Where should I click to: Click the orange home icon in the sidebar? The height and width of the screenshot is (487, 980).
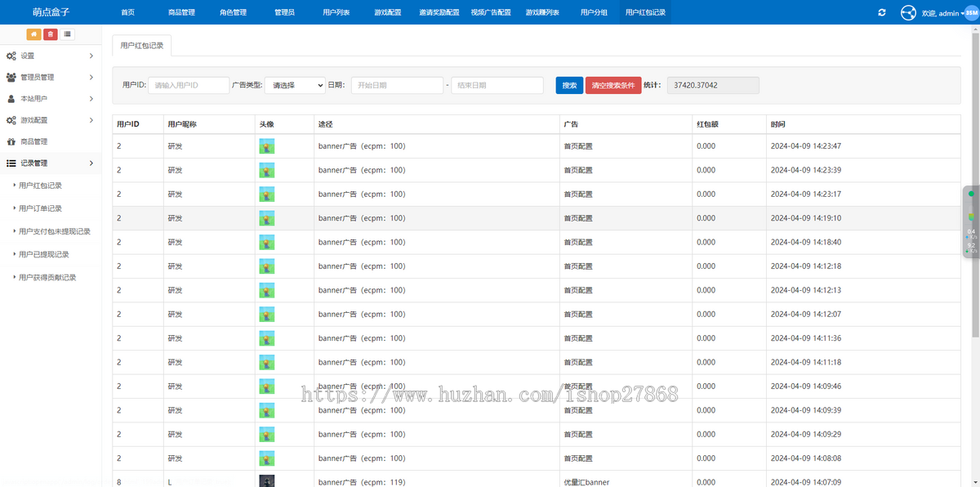(33, 34)
